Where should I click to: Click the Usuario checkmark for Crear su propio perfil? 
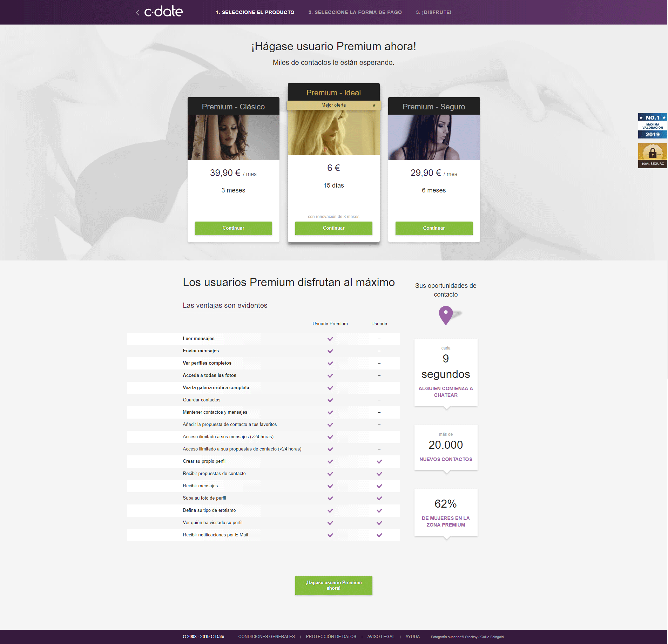[379, 462]
